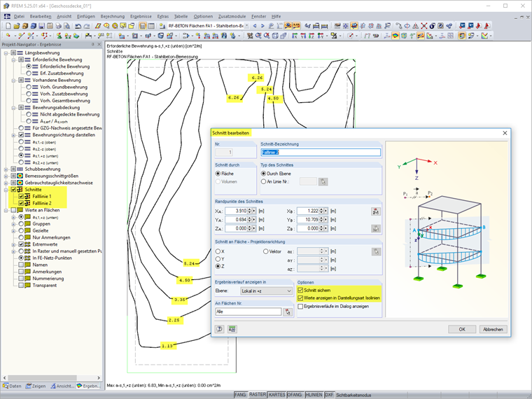Select Vektor projection radio button
Viewport: 532px width, 399px height.
[266, 251]
